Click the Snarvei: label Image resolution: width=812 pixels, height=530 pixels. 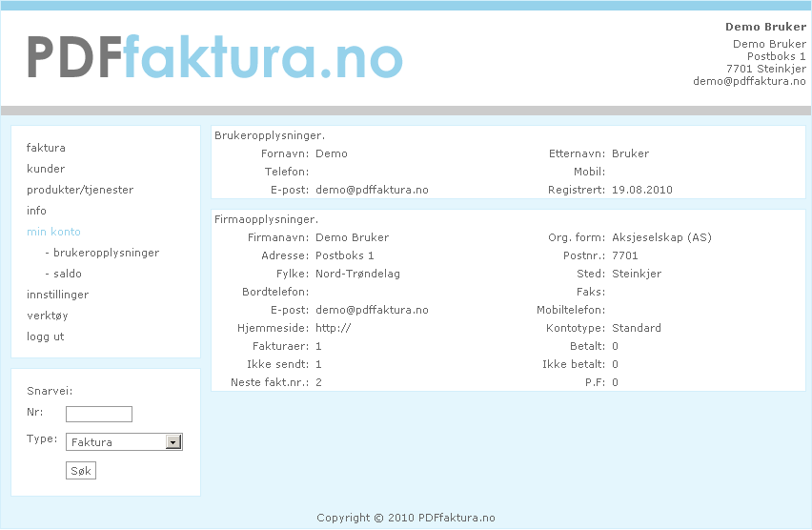point(50,391)
